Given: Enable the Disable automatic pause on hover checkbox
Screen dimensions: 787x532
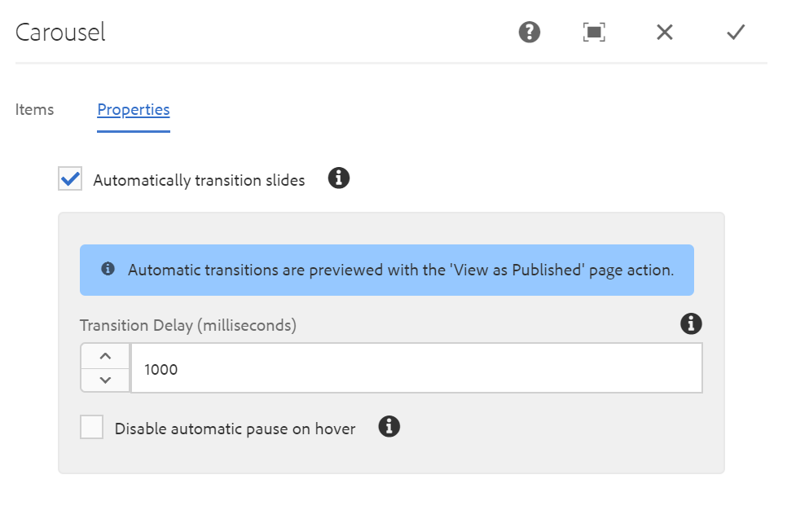Looking at the screenshot, I should coord(92,427).
